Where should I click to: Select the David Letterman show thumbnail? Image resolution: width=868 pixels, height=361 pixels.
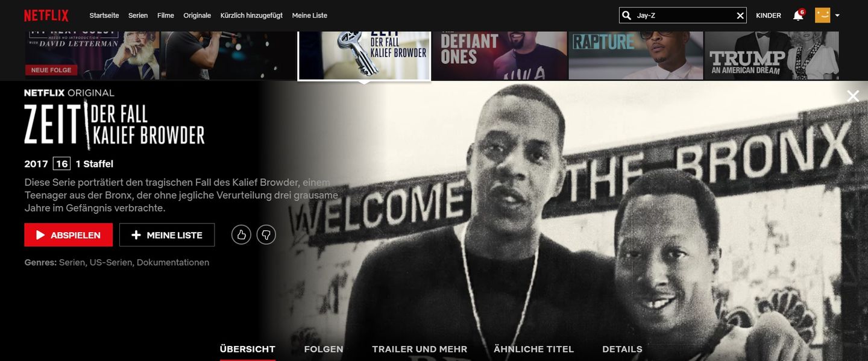click(92, 55)
